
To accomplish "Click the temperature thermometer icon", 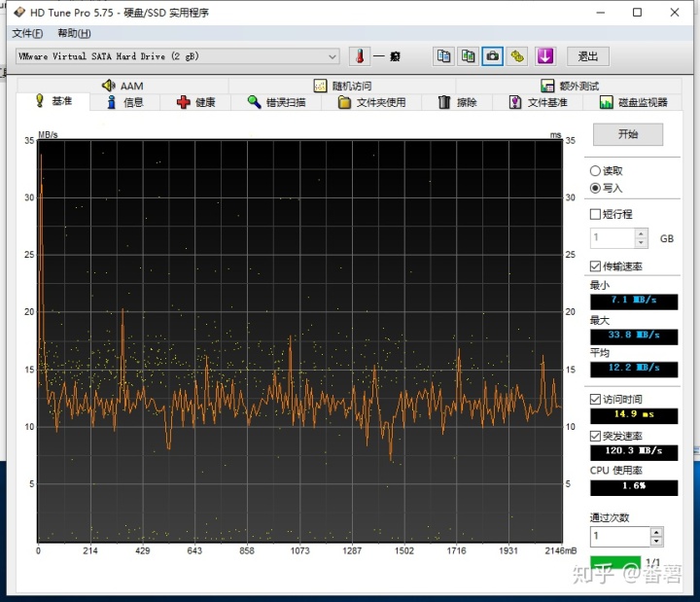I will [x=360, y=56].
